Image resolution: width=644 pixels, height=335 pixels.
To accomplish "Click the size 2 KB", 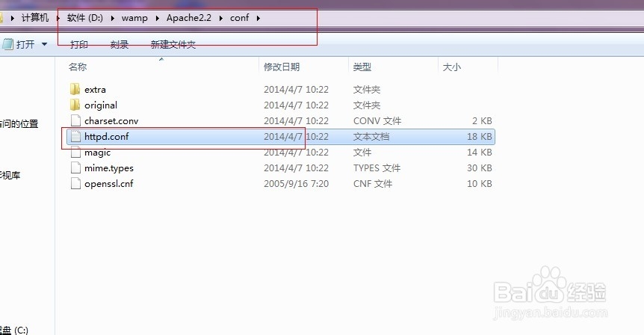I will [x=482, y=121].
